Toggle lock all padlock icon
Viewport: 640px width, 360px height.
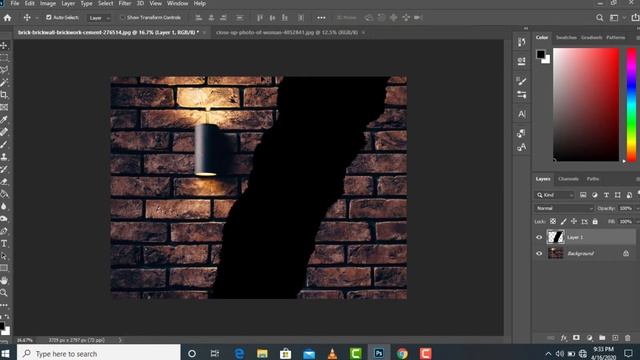tap(595, 221)
